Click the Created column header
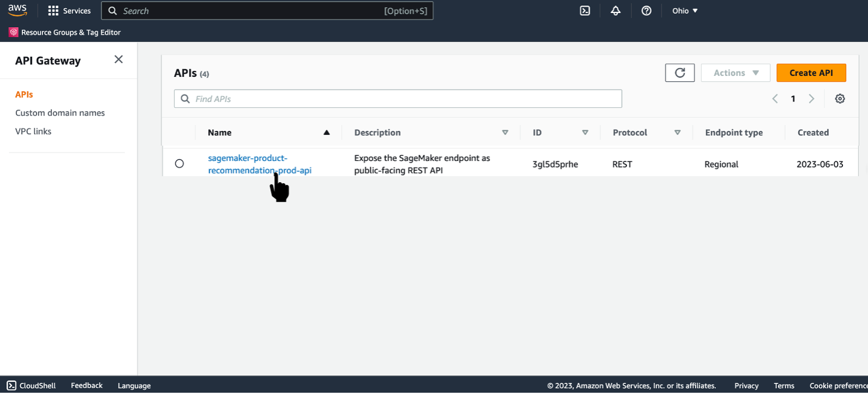This screenshot has height=396, width=868. 813,133
